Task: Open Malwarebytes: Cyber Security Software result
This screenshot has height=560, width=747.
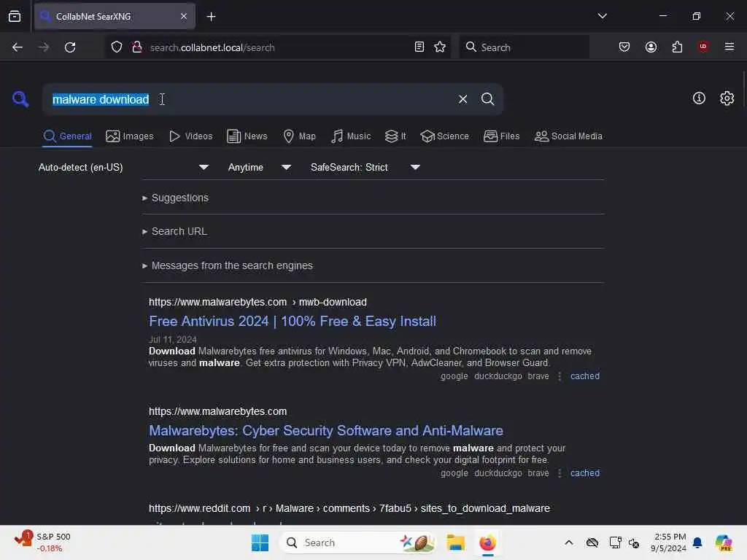Action: coord(326,430)
